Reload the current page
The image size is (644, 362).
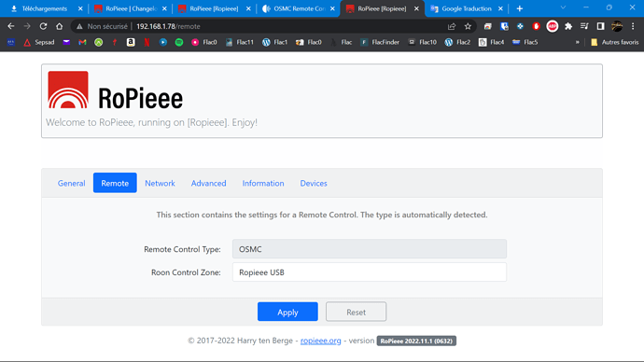tap(43, 26)
